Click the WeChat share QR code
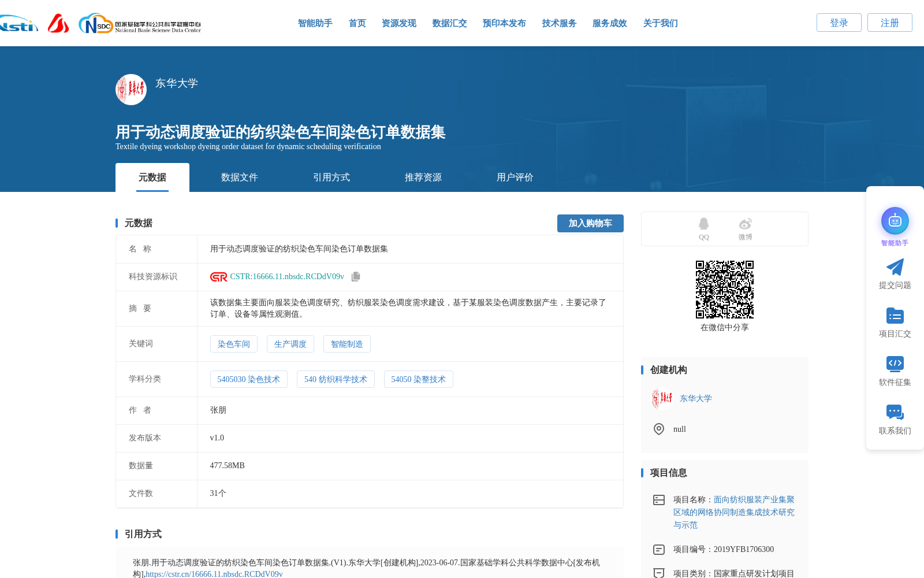This screenshot has height=578, width=924. (725, 290)
